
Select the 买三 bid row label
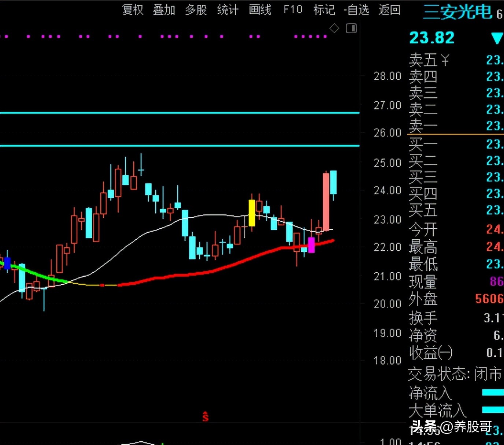click(423, 177)
